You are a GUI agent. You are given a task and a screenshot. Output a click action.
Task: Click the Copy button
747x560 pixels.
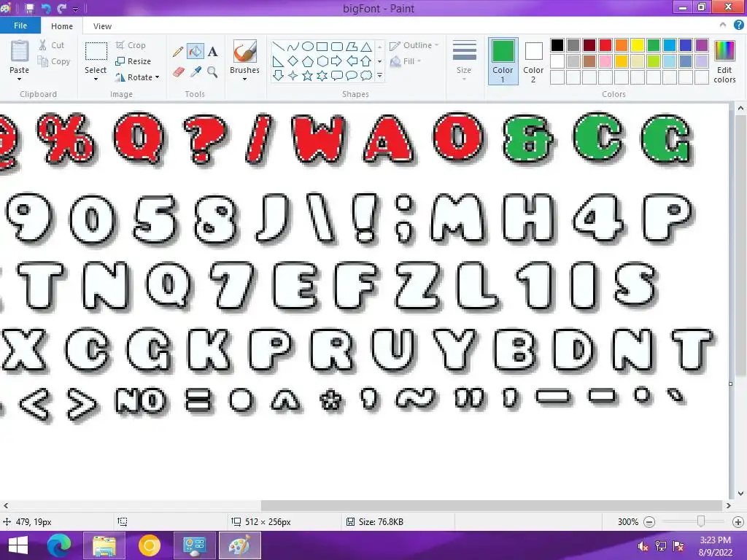click(54, 61)
